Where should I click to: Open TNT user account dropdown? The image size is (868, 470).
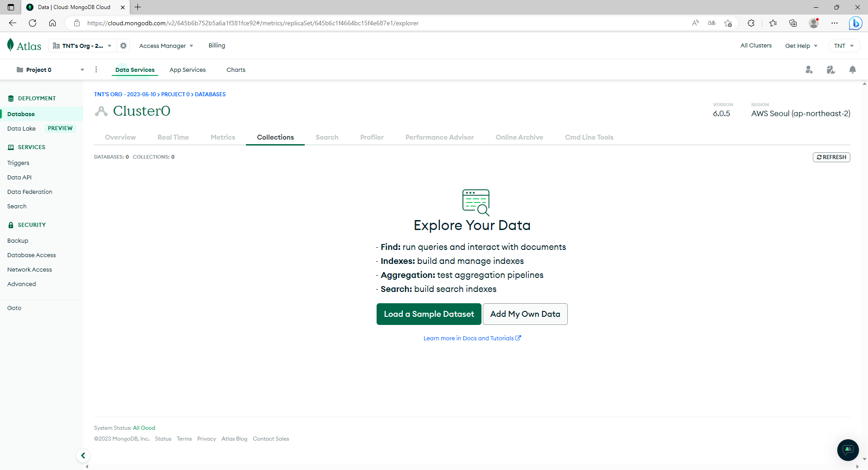[x=844, y=46]
